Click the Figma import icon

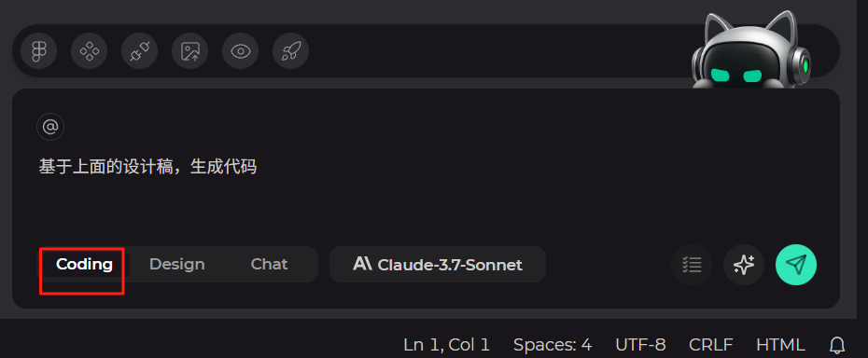click(39, 51)
